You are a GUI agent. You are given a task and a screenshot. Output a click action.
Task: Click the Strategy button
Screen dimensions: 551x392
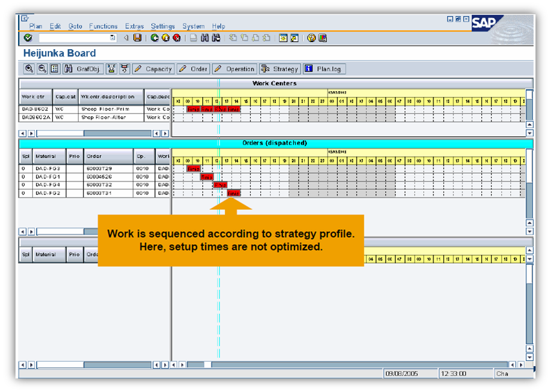click(279, 68)
